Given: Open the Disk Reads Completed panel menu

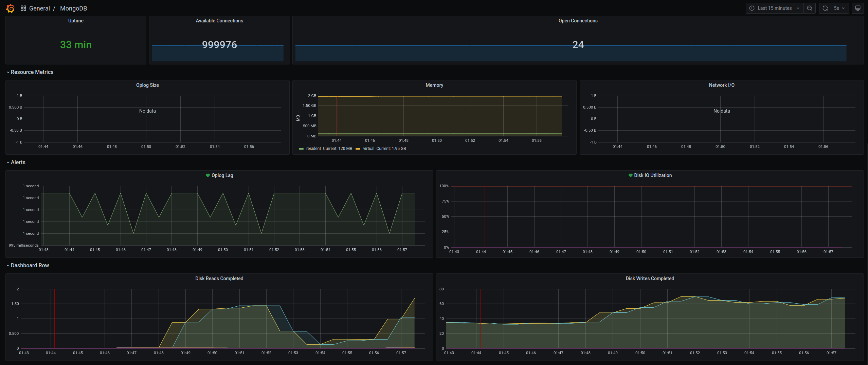Looking at the screenshot, I should [219, 278].
